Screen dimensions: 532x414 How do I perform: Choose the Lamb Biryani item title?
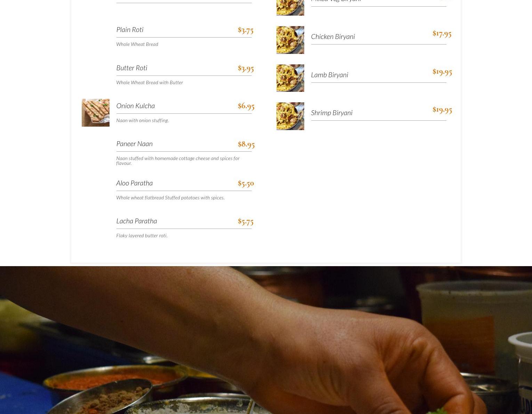(x=330, y=75)
